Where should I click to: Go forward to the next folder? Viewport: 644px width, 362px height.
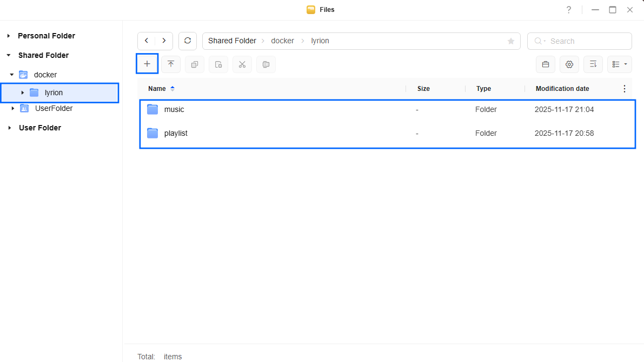click(x=164, y=41)
